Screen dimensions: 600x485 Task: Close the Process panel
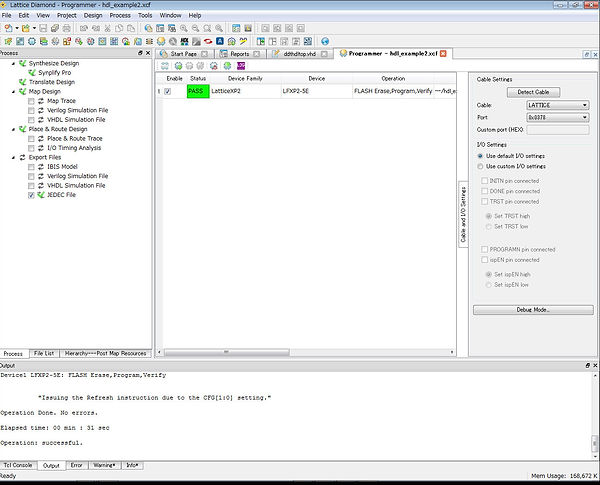click(x=148, y=53)
